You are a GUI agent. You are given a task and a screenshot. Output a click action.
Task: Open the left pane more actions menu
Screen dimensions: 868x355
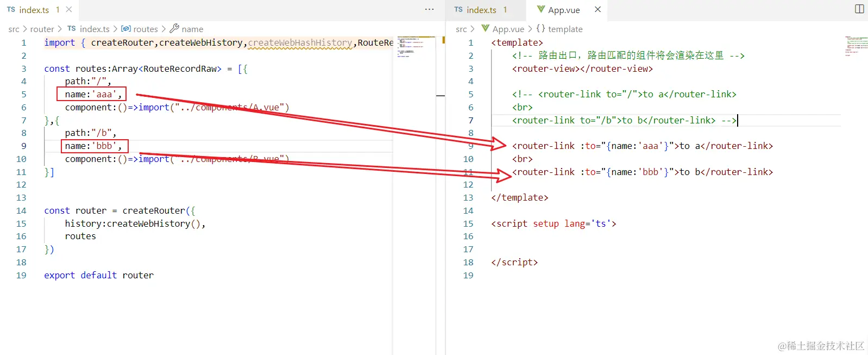click(429, 10)
